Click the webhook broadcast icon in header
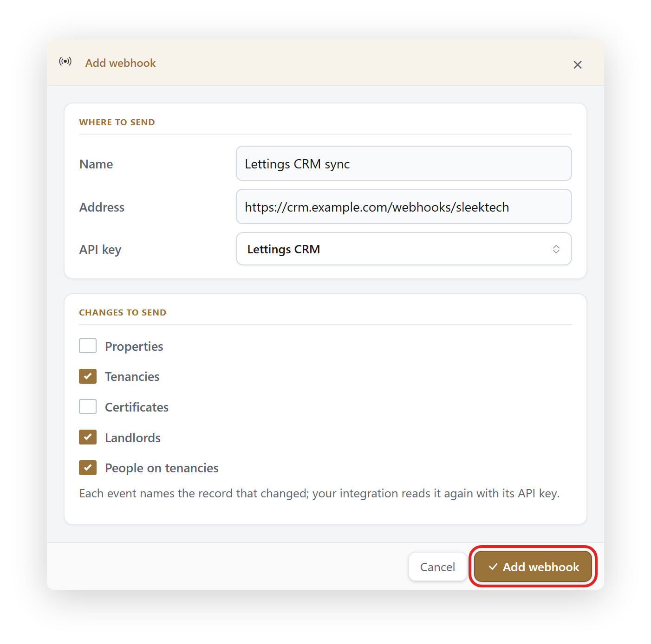This screenshot has width=651, height=644. 65,62
